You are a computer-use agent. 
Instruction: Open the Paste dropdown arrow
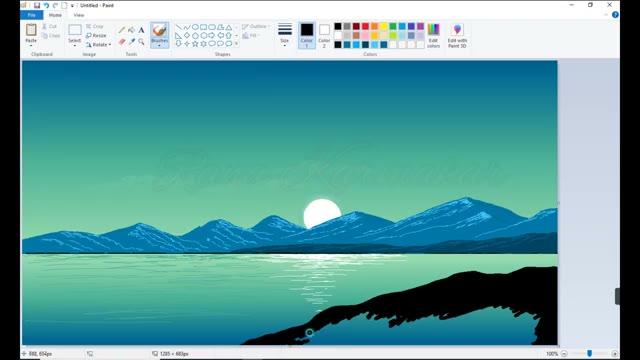[x=31, y=45]
